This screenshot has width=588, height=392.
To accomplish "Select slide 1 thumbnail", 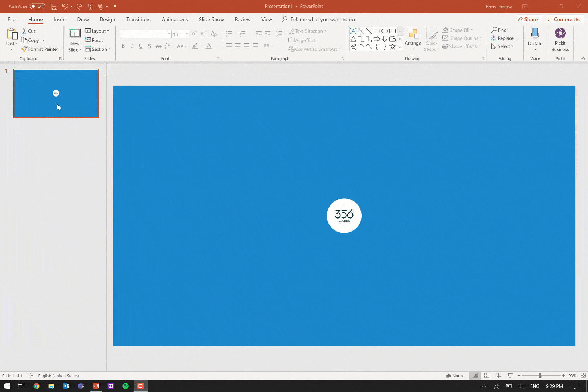I will (56, 93).
